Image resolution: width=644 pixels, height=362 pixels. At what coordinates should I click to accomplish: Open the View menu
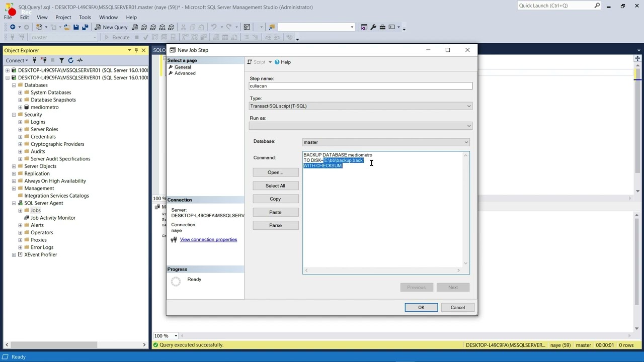pos(42,17)
